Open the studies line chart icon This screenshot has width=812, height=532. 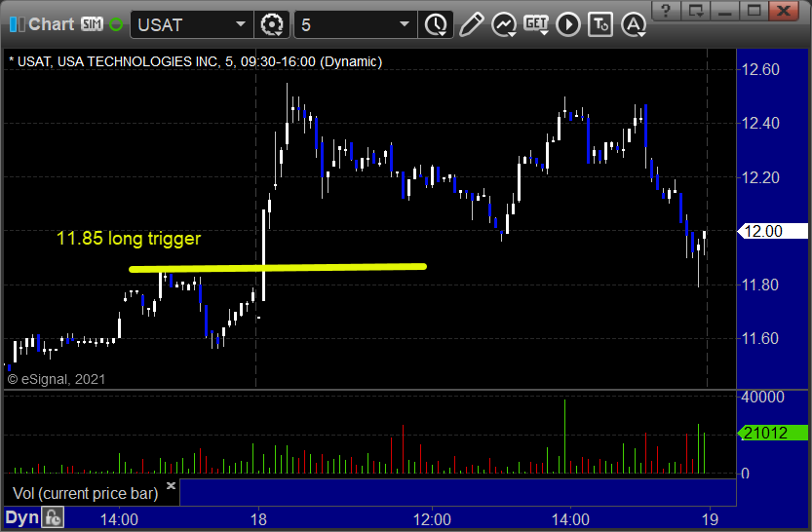tap(504, 24)
